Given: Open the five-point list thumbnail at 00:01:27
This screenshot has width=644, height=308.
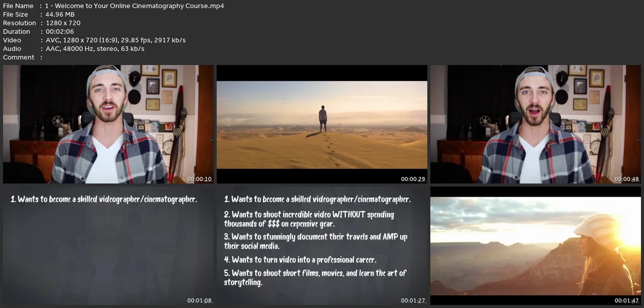Looking at the screenshot, I should click(322, 246).
